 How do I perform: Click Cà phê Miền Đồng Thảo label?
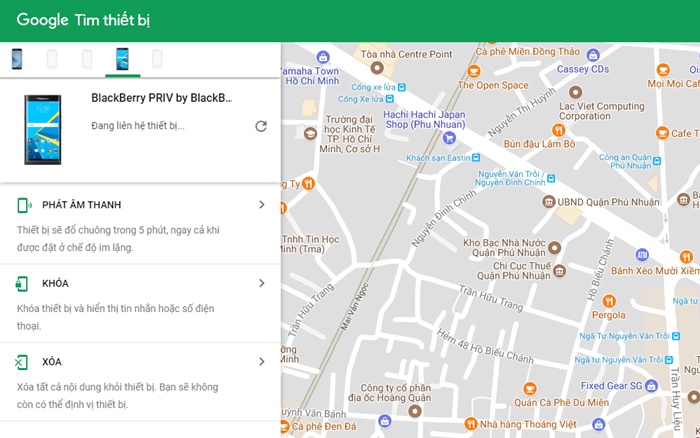pyautogui.click(x=528, y=52)
